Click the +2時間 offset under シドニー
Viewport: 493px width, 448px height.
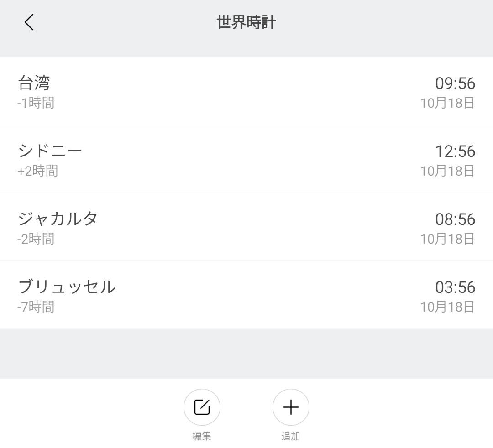pyautogui.click(x=38, y=171)
